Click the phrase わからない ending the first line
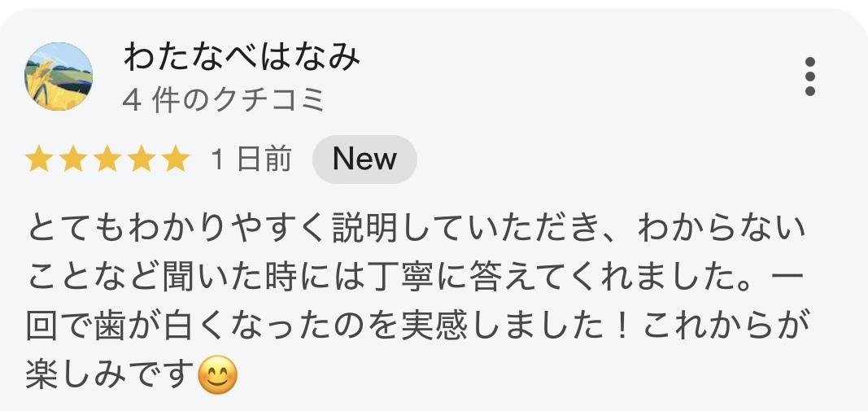 pos(722,228)
